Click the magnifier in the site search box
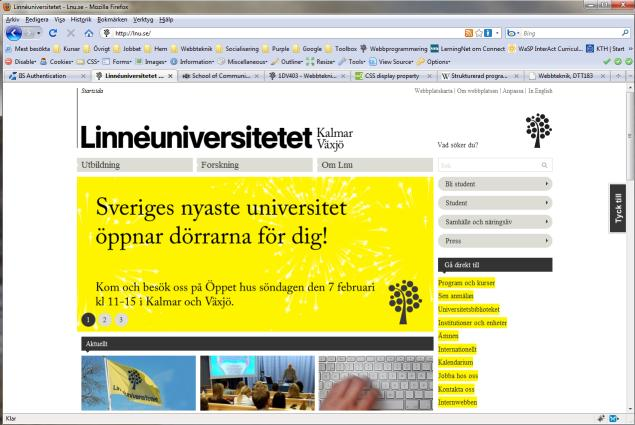The width and height of the screenshot is (635, 425). coord(544,165)
